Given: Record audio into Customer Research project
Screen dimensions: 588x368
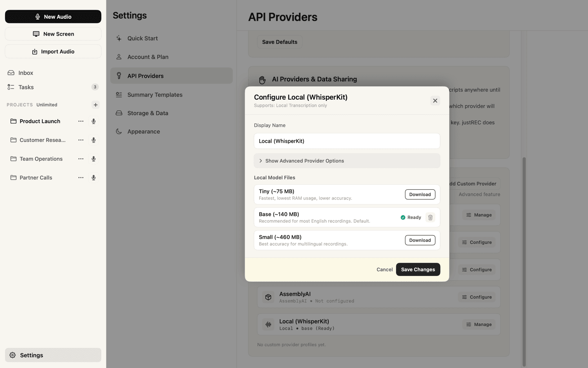Looking at the screenshot, I should click(x=94, y=140).
